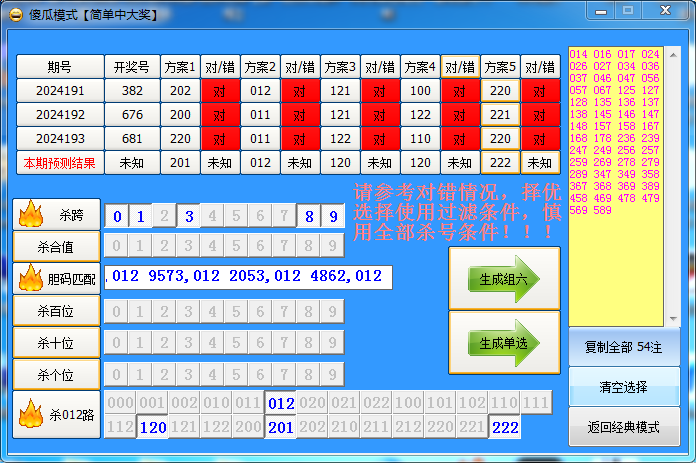Click the 2024191 period cell
Screen dimensions: 696x463
[x=60, y=91]
